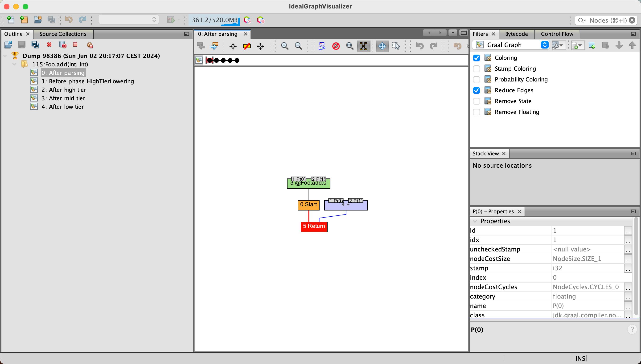Click the Show Next graph icon
The height and width of the screenshot is (364, 641).
point(214,46)
